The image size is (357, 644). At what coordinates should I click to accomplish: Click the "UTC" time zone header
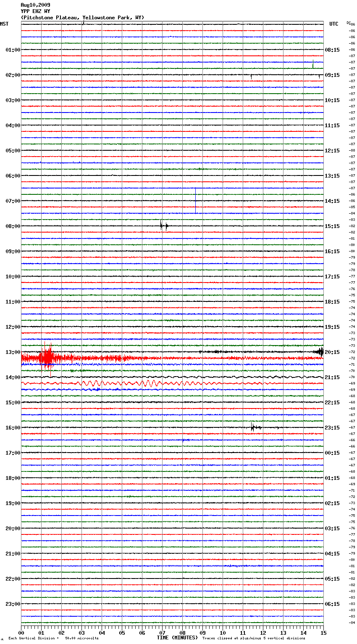[x=334, y=24]
